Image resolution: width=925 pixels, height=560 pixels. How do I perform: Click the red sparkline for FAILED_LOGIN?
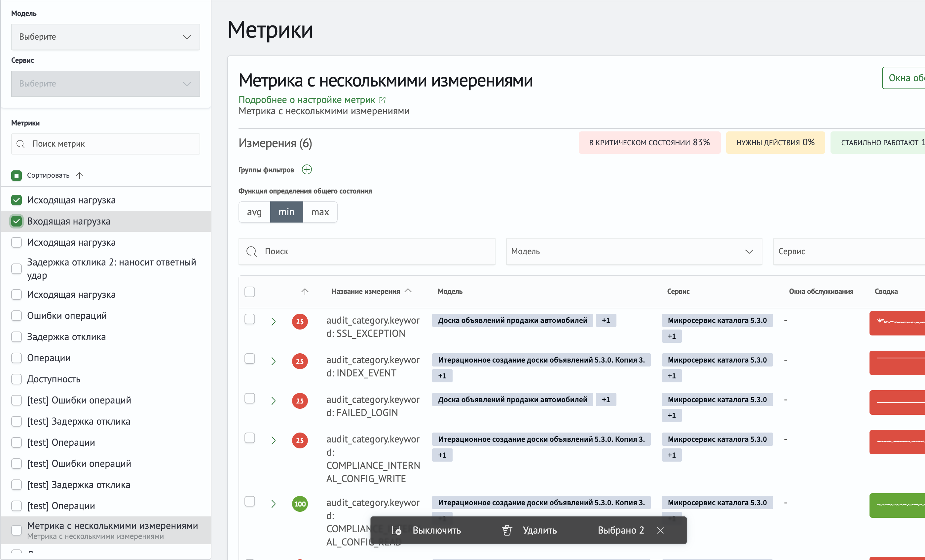(897, 402)
